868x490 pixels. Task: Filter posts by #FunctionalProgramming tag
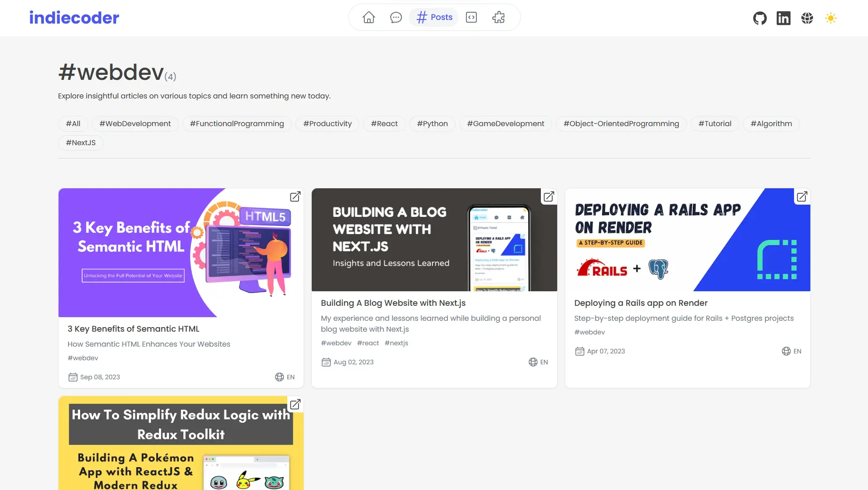[237, 123]
